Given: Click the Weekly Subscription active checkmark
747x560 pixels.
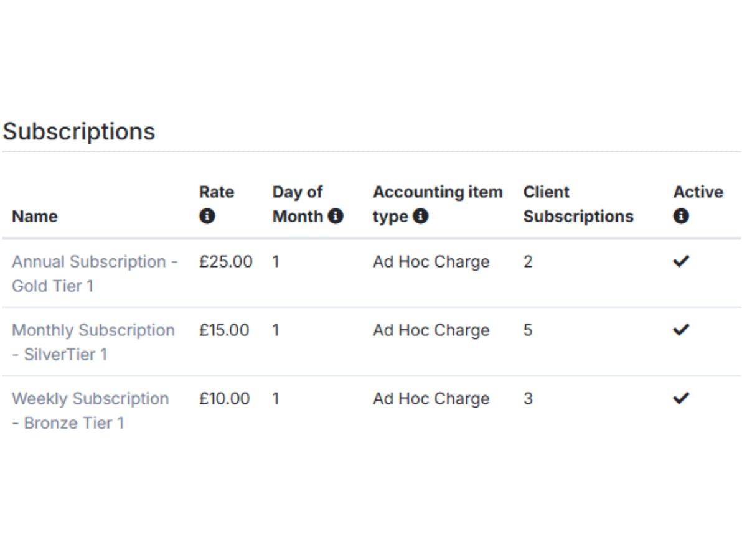Looking at the screenshot, I should pos(681,398).
